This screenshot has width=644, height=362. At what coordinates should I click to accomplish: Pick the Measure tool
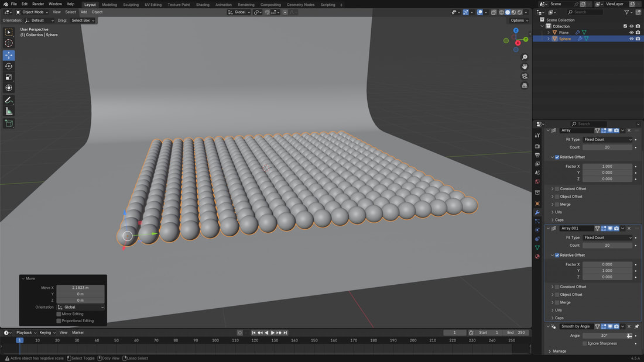coord(9,111)
